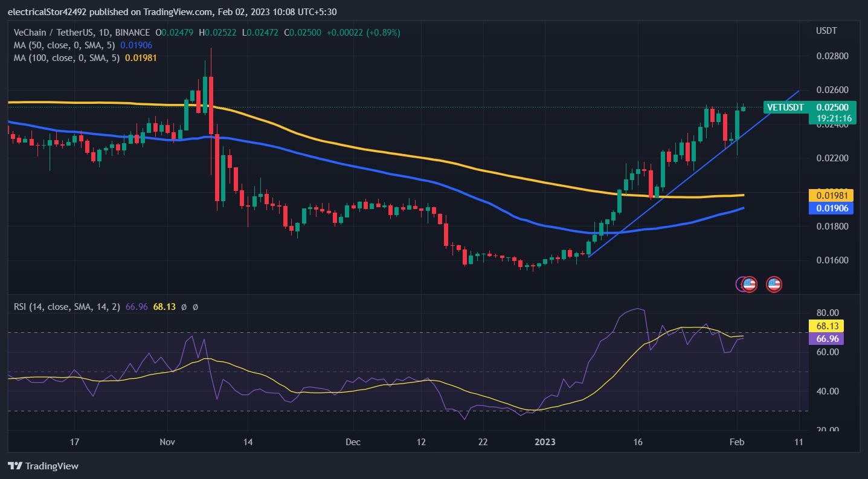Select the MA 100 indicator legend

(x=68, y=57)
